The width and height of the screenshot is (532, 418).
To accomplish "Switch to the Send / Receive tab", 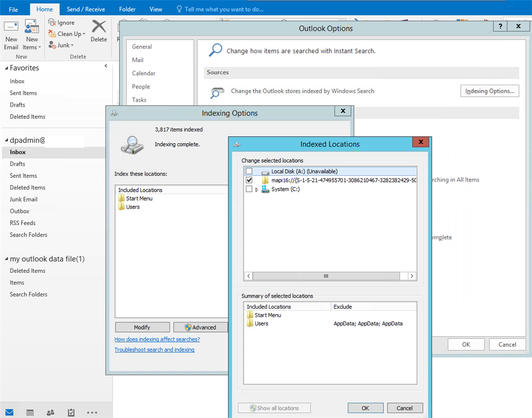I will click(86, 9).
